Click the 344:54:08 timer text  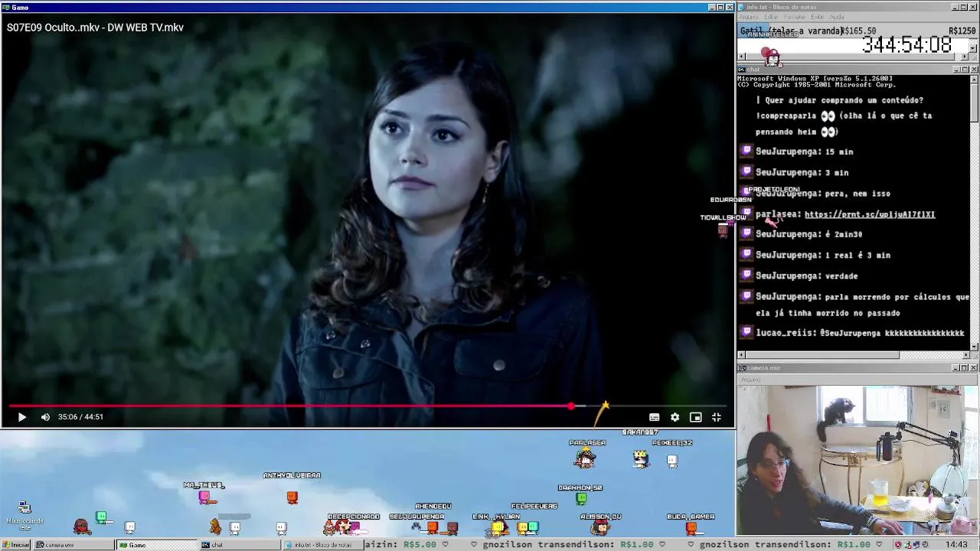pos(906,44)
